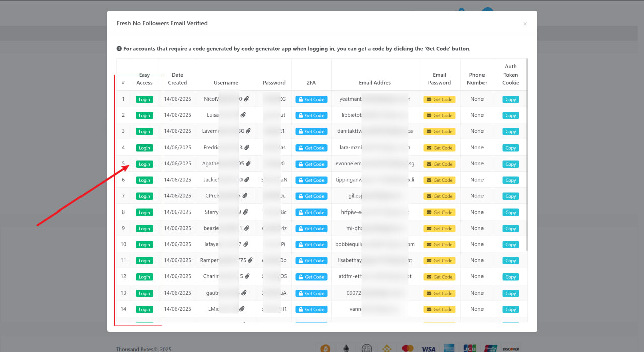Click the None phone value in row 4

point(477,148)
